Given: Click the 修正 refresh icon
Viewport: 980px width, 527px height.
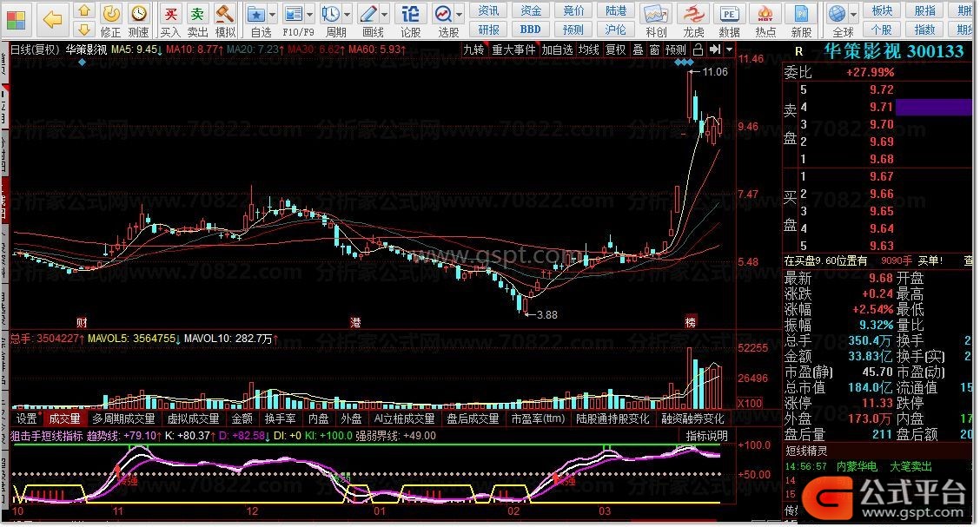Looking at the screenshot, I should 111,13.
